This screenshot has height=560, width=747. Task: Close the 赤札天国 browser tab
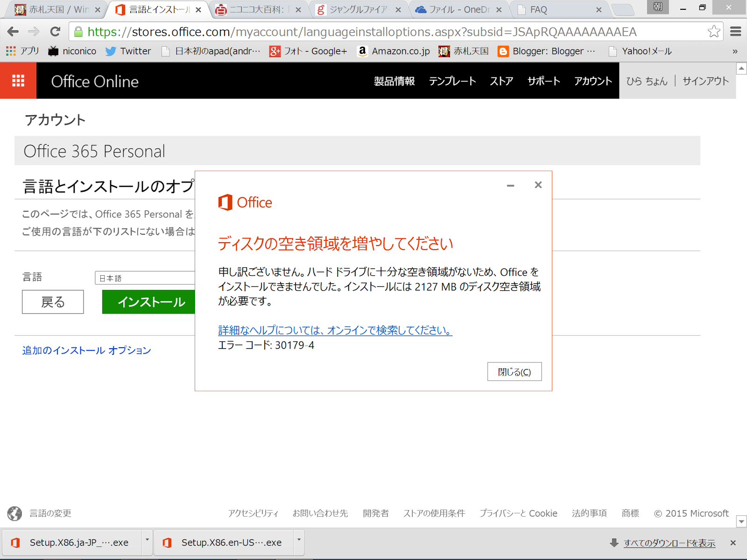point(98,10)
